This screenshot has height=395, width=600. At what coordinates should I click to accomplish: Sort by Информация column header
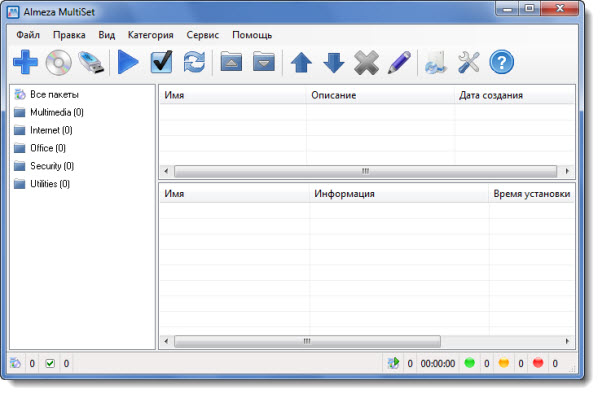point(399,193)
